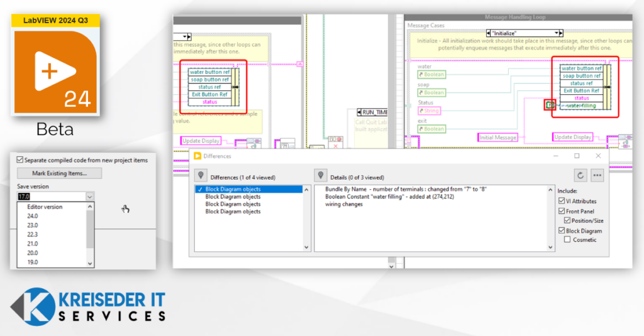
Task: Select the first Block Diagram objects difference
Action: click(233, 189)
